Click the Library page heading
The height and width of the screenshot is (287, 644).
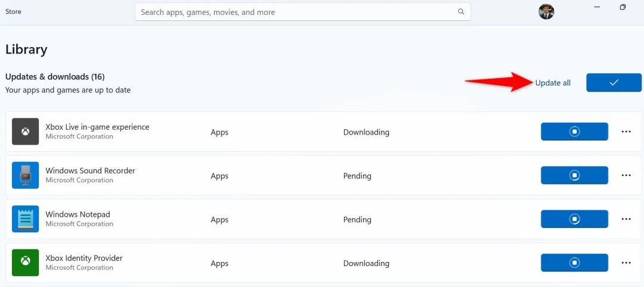pyautogui.click(x=26, y=49)
